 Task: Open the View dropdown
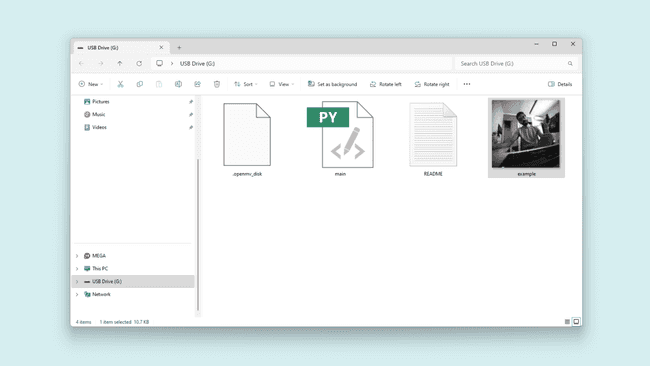281,84
